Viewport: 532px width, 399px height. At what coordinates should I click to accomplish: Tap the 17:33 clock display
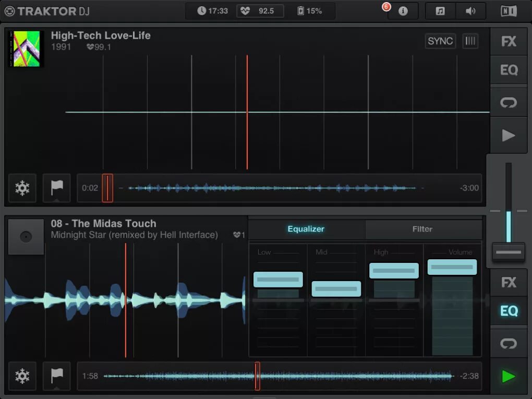tap(212, 11)
